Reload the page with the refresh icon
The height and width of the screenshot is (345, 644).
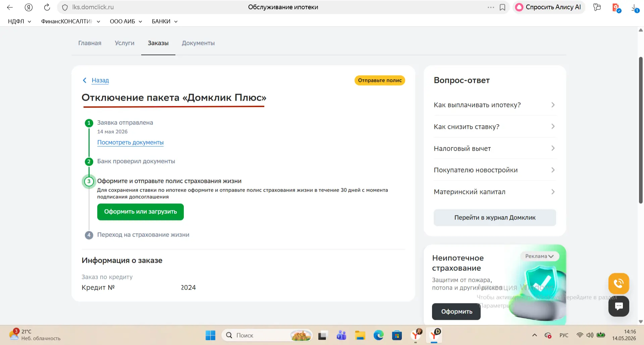click(x=47, y=7)
